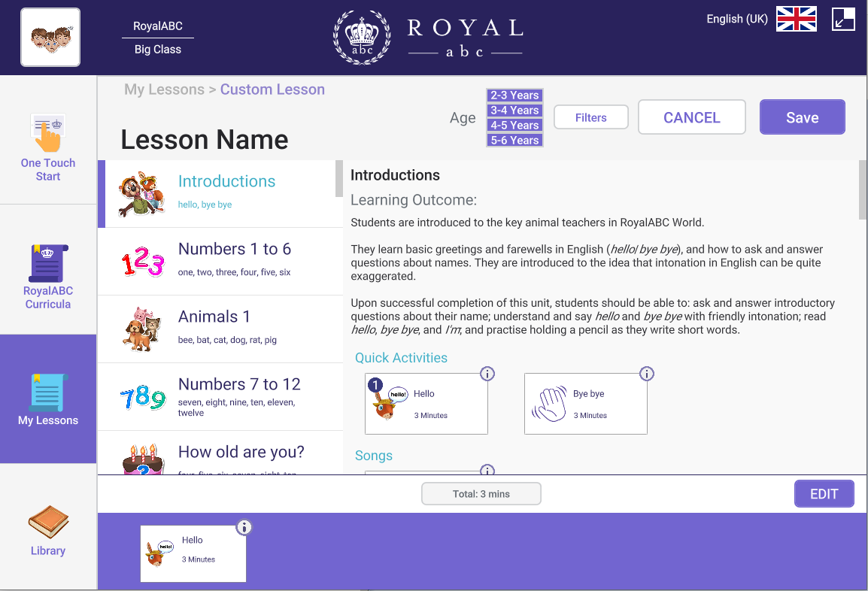Toggle the fullscreen resize icon
The height and width of the screenshot is (591, 868).
pos(843,19)
